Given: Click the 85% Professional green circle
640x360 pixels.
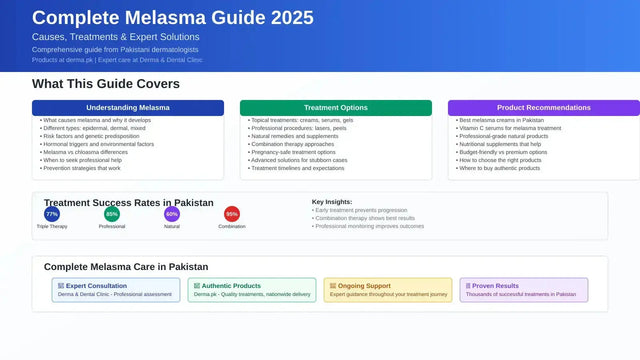Looking at the screenshot, I should (x=112, y=214).
